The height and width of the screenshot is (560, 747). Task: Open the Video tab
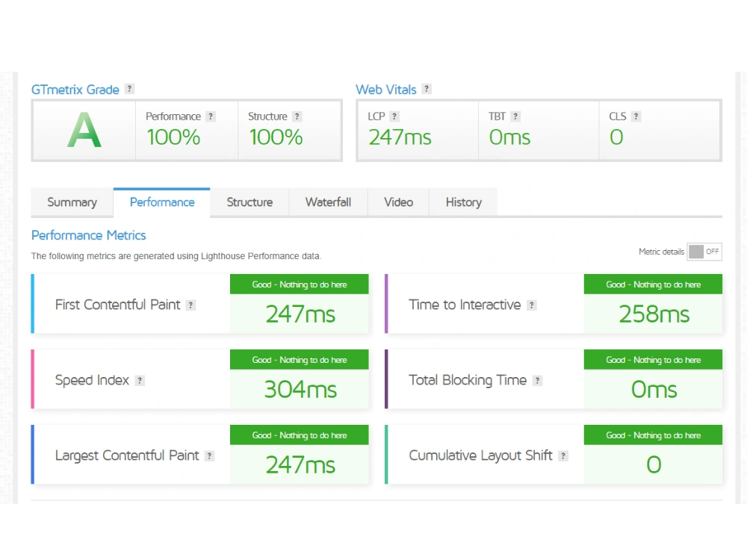(398, 202)
